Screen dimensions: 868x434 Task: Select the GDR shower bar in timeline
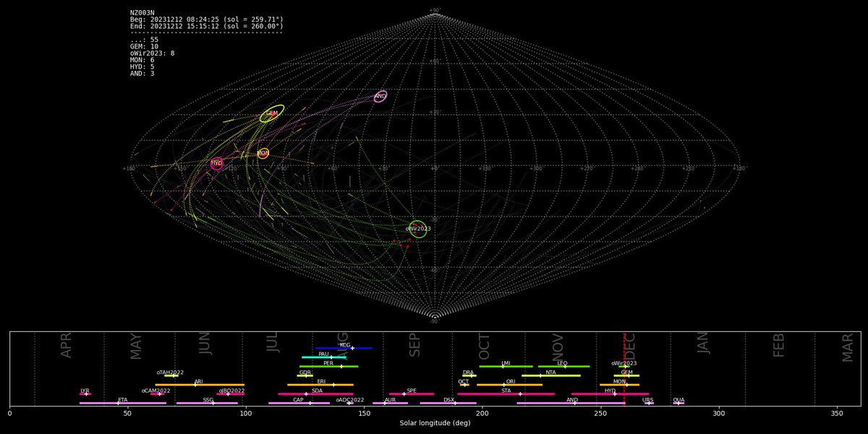click(305, 375)
